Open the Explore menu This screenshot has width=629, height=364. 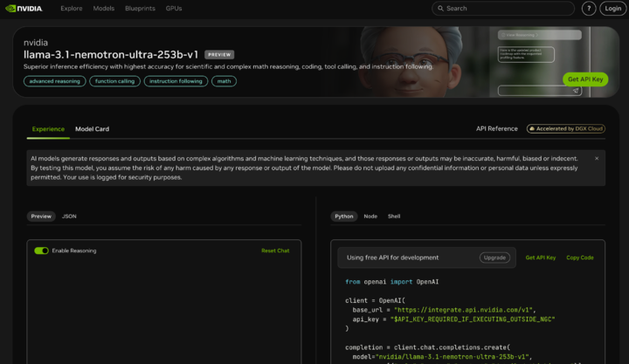(x=72, y=9)
